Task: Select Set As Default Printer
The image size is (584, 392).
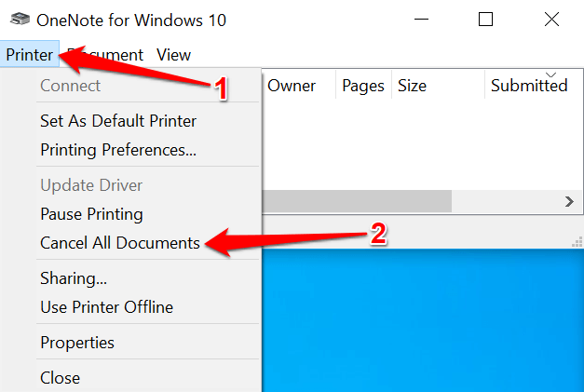Action: [118, 120]
